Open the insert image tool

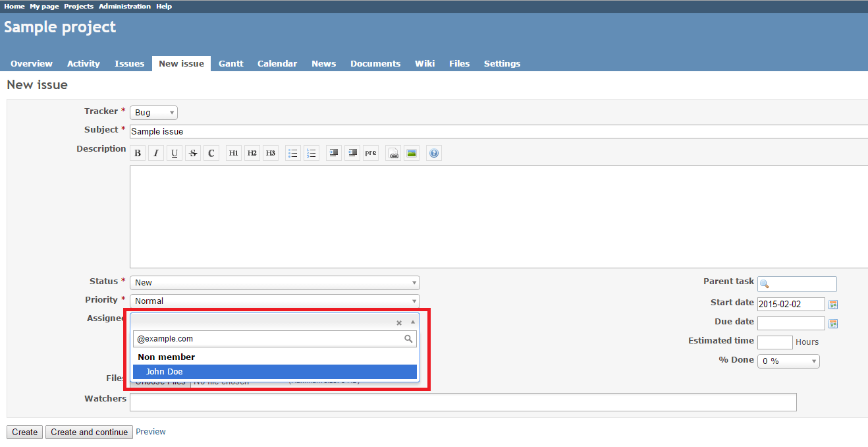pos(412,152)
